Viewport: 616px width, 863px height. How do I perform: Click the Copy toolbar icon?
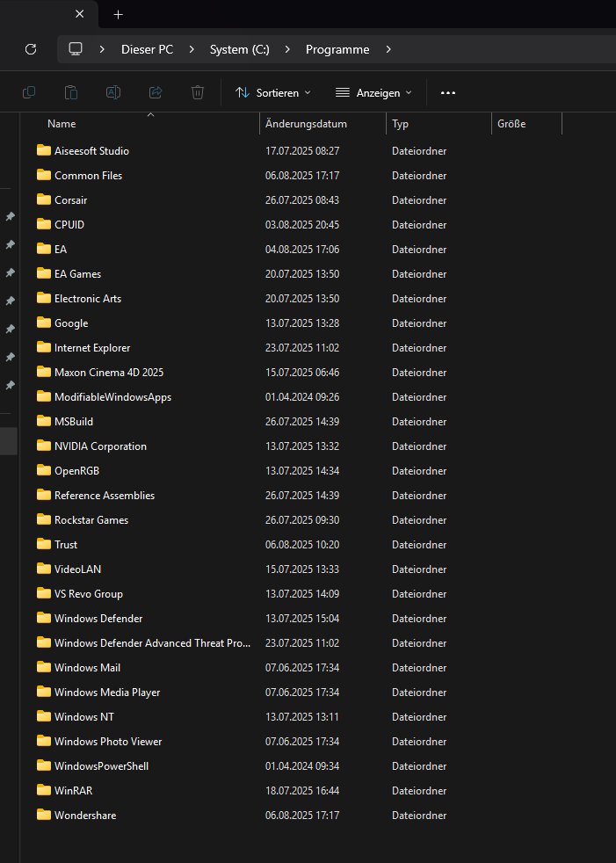29,92
